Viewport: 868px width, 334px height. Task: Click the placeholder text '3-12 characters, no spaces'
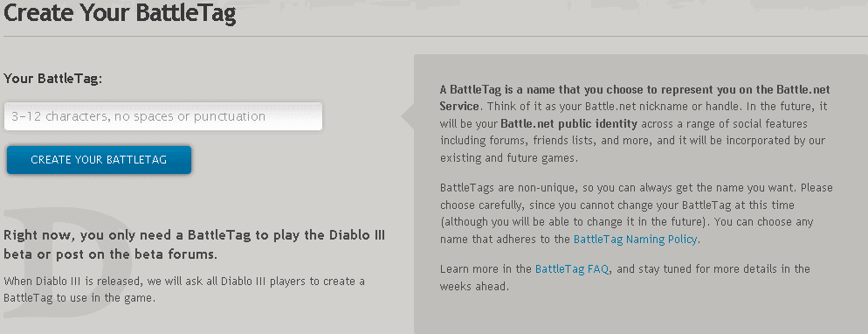click(138, 117)
